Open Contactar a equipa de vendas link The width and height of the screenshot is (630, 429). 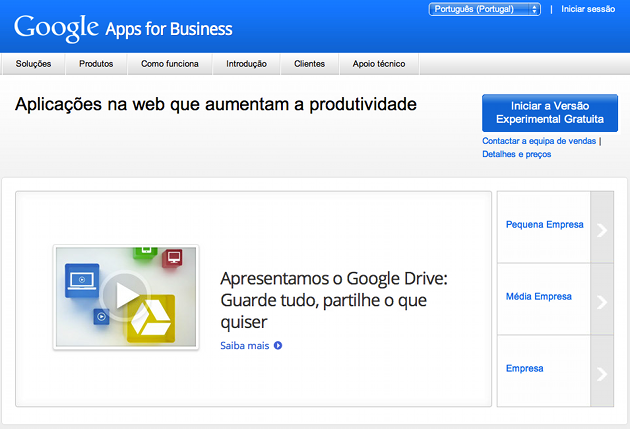click(539, 141)
